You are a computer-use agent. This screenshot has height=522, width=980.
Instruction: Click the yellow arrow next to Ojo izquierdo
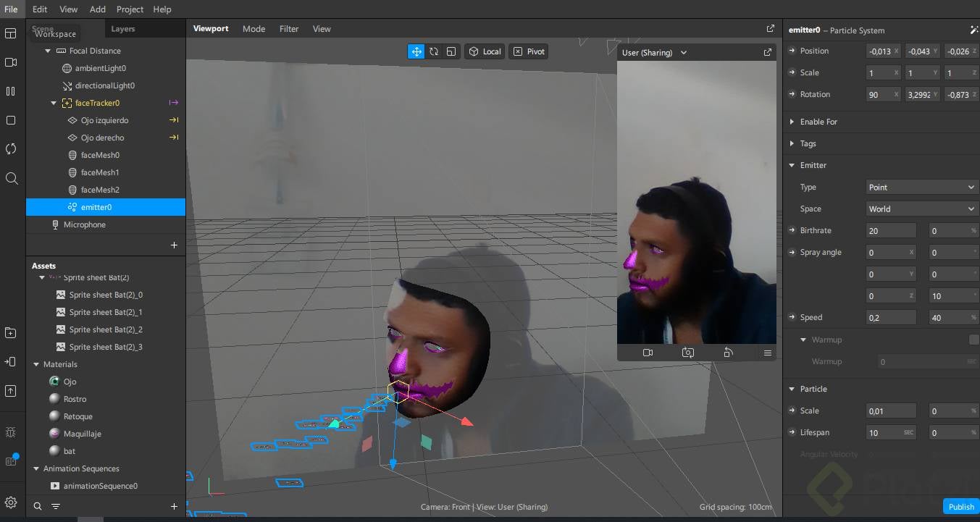point(173,120)
